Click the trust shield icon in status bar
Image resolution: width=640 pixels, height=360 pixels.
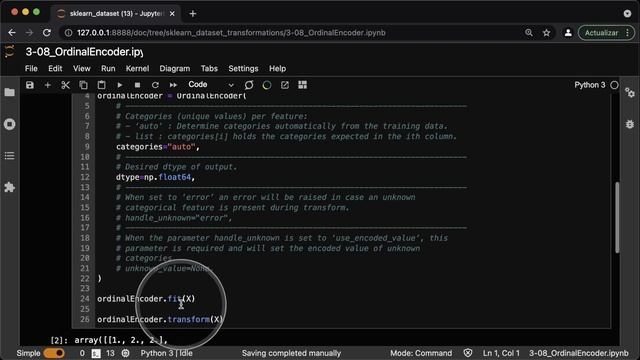(x=468, y=353)
